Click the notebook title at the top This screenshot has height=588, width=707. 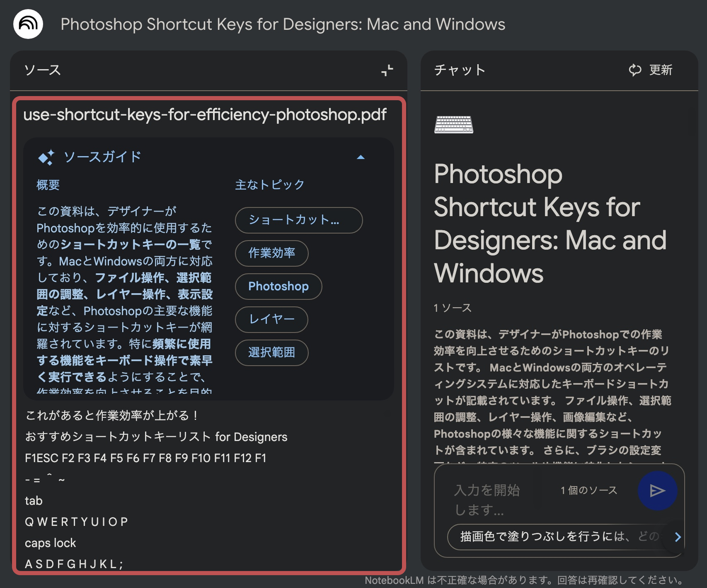[x=283, y=24]
